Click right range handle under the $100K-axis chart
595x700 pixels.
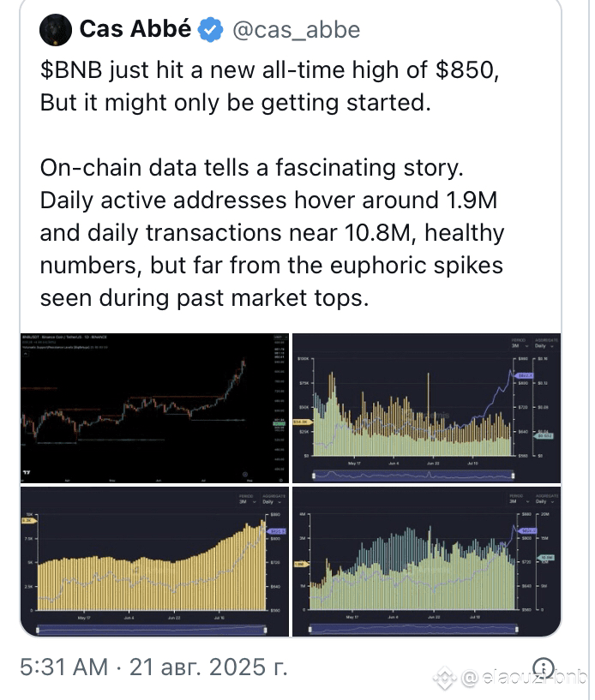pyautogui.click(x=513, y=476)
